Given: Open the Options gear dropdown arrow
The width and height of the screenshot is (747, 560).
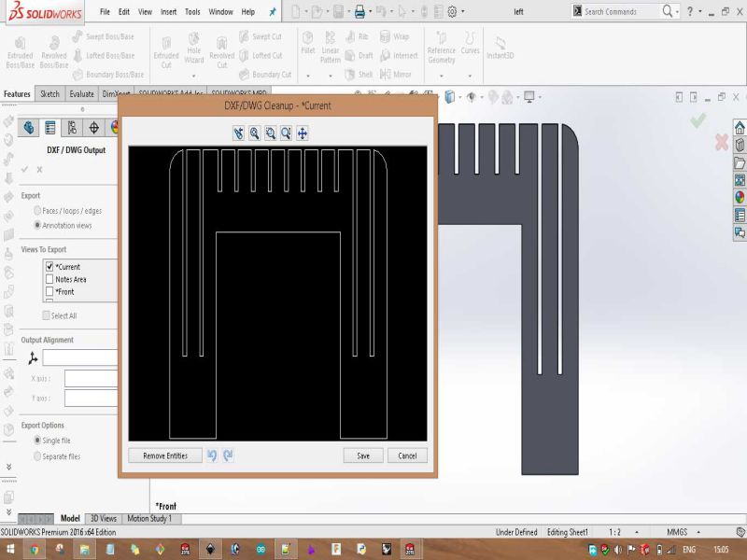Looking at the screenshot, I should click(462, 12).
